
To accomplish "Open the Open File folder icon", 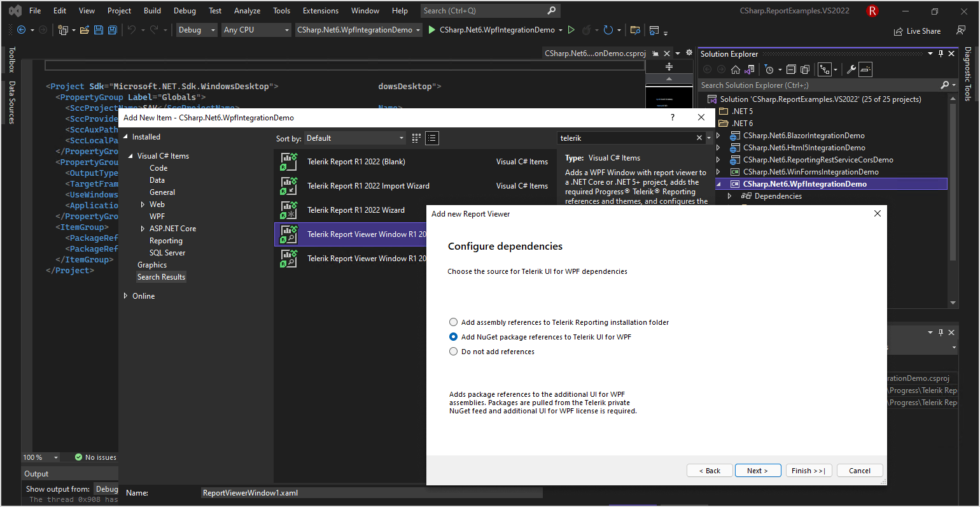I will pos(85,30).
